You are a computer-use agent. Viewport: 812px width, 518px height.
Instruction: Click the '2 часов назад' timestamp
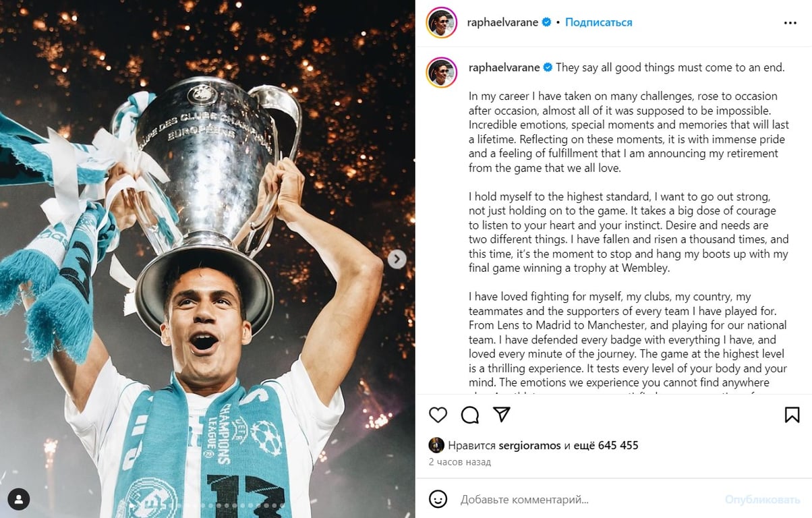[x=460, y=463]
